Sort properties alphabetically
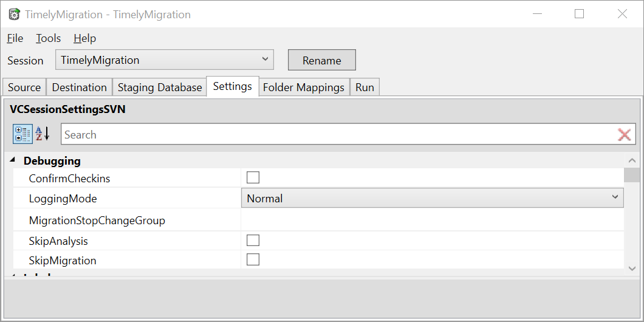Screen dimensions: 644x322 click(43, 134)
